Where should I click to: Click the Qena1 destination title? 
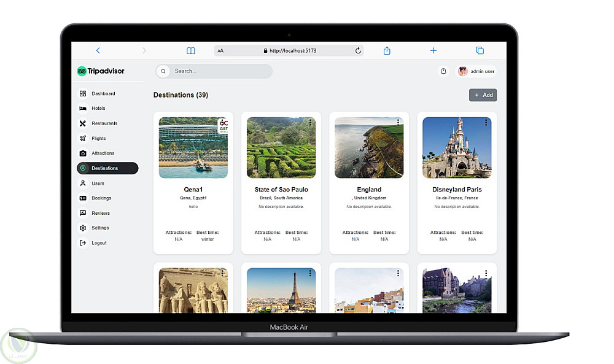[x=193, y=190]
